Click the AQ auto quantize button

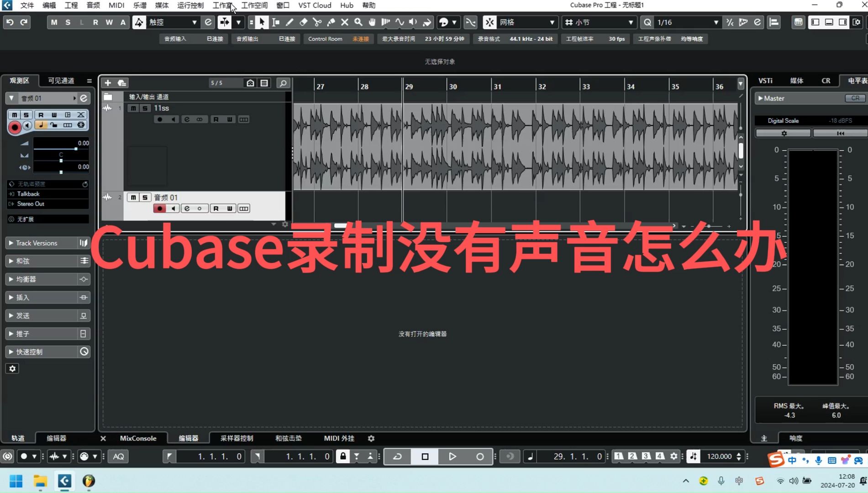(118, 456)
